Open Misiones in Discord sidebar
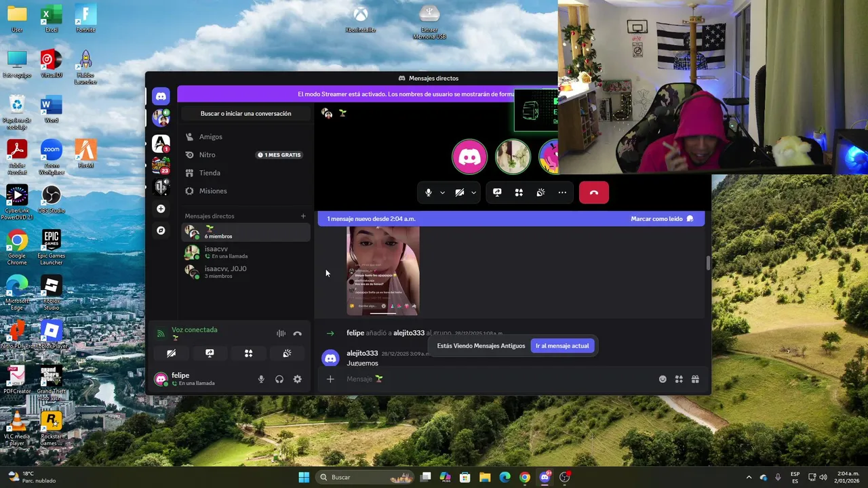 click(x=245, y=191)
